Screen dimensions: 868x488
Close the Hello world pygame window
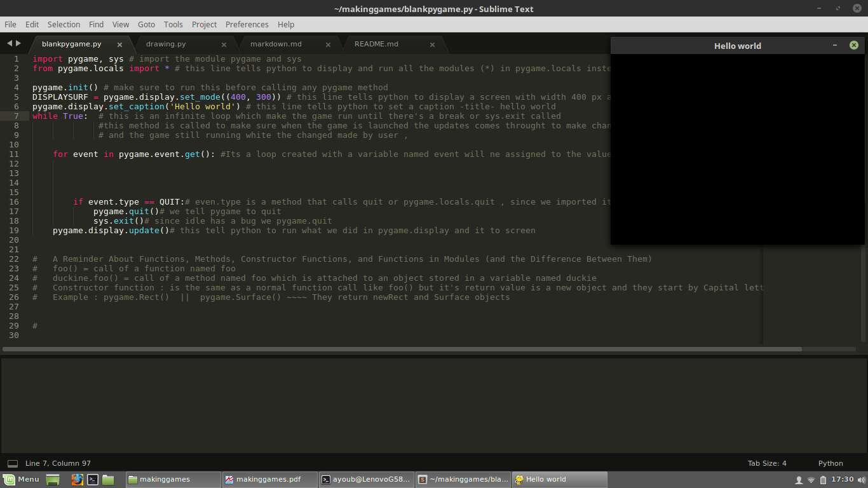point(853,45)
